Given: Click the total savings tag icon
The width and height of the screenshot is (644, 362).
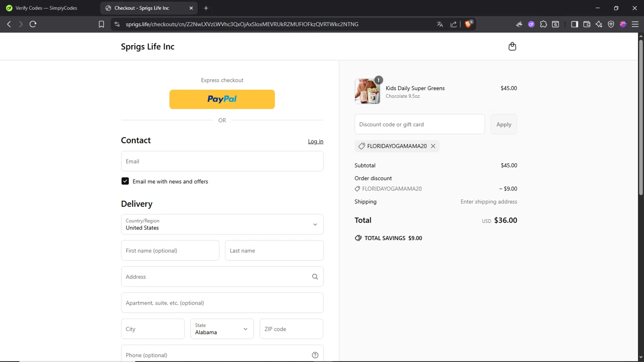Looking at the screenshot, I should coord(358,238).
